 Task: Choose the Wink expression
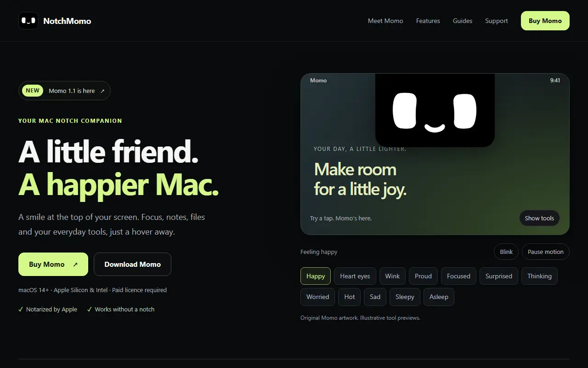pyautogui.click(x=392, y=276)
